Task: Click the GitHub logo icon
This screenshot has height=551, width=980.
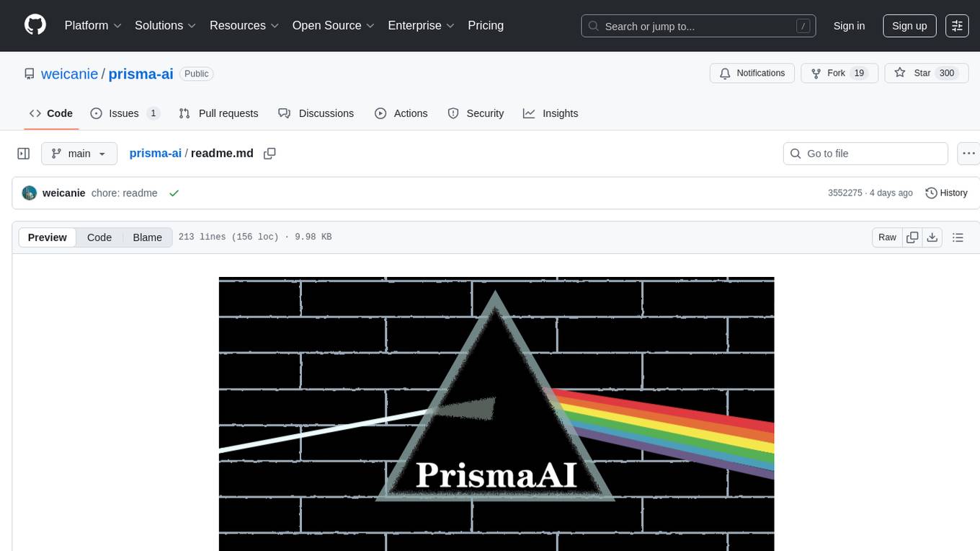Action: [x=35, y=25]
